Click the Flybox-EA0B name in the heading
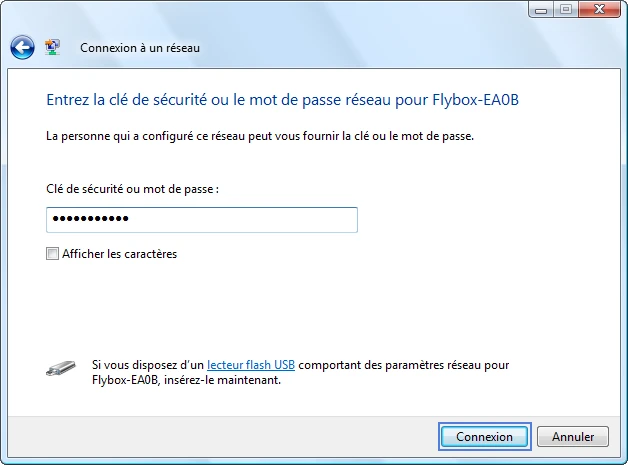 [475, 100]
